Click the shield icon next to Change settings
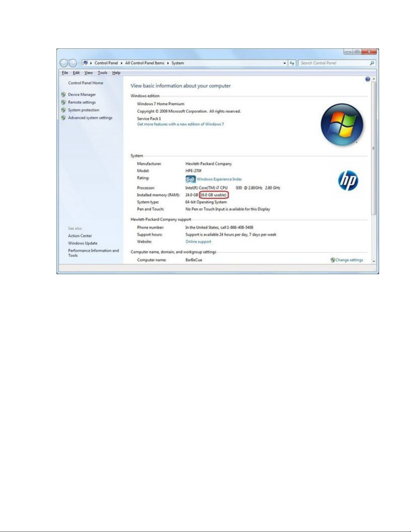411x532 pixels. pyautogui.click(x=333, y=260)
